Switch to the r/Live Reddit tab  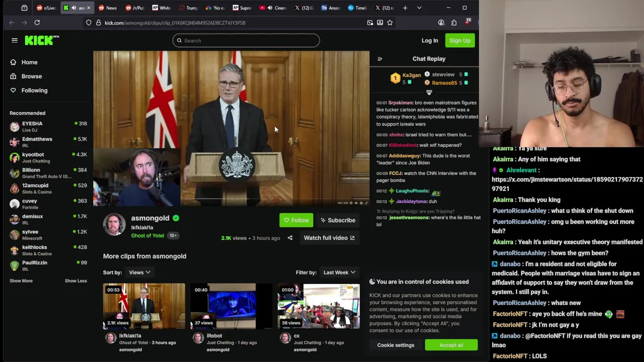46,8
